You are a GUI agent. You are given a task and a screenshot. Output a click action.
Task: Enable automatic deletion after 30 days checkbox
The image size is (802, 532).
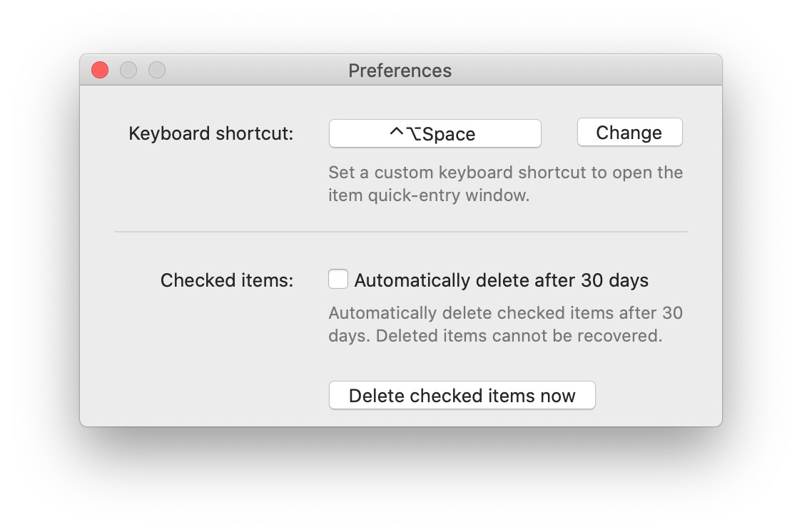pyautogui.click(x=338, y=280)
